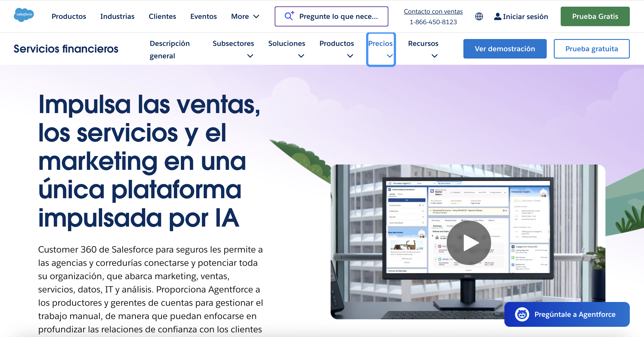The width and height of the screenshot is (644, 337).
Task: Open the Precios menu chevron
Action: [x=390, y=56]
